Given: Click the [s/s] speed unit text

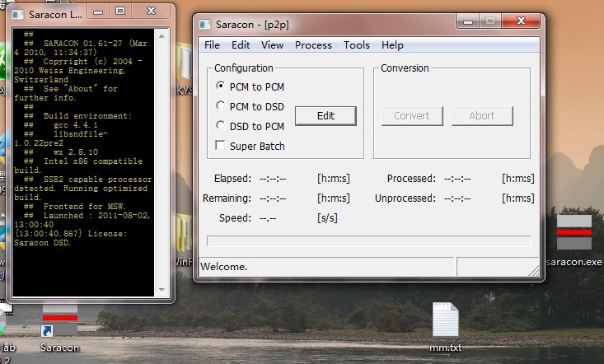Looking at the screenshot, I should point(327,217).
